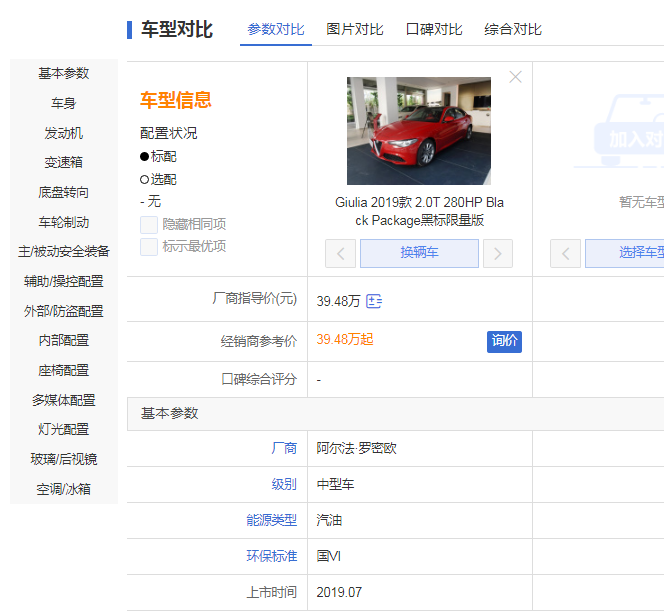Image resolution: width=664 pixels, height=611 pixels.
Task: Click the 级别 parameter label link
Action: pos(284,484)
